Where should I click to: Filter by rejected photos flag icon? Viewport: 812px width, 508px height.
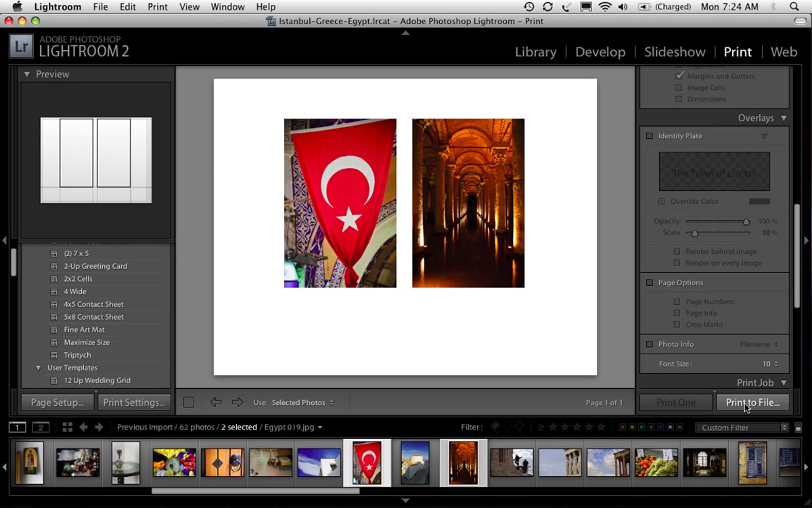[519, 427]
